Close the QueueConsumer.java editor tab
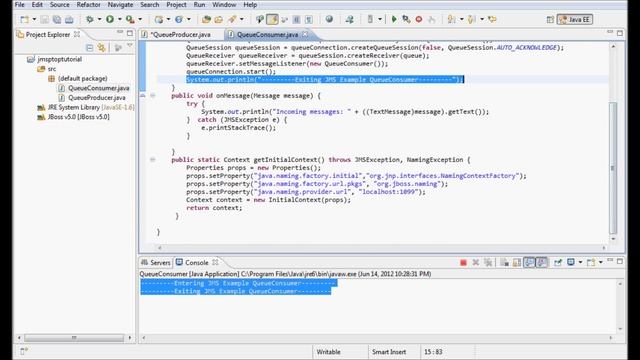640x360 pixels. pos(305,34)
